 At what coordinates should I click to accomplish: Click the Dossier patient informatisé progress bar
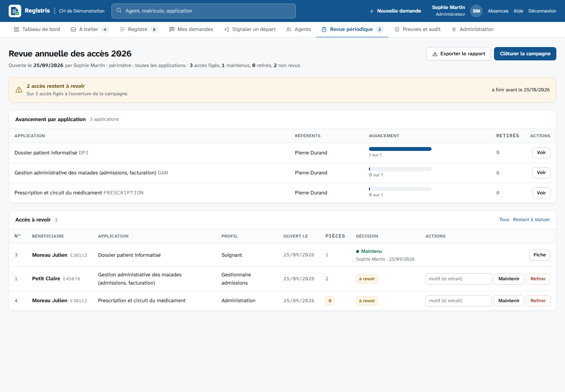coord(400,149)
